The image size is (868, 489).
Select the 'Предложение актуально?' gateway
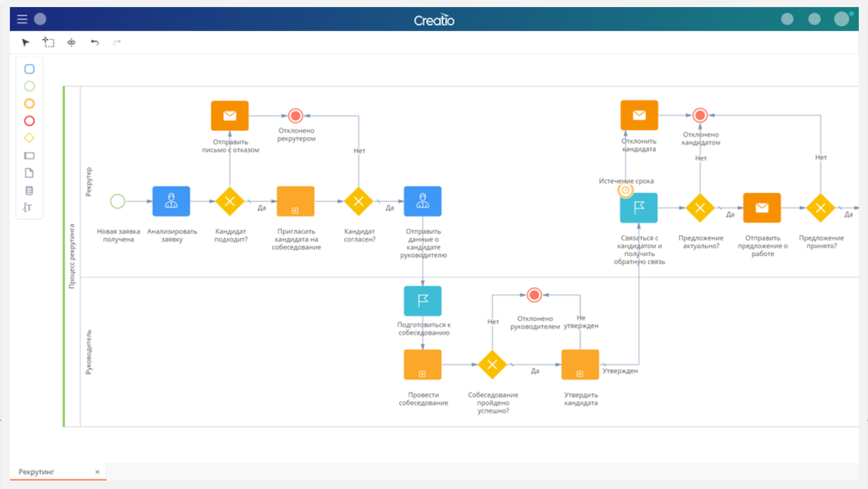click(700, 208)
